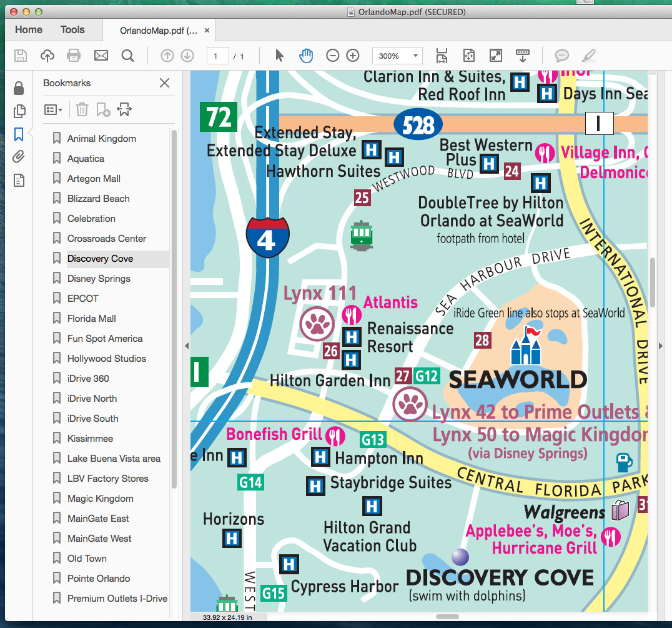Show page thumbnails panel
672x628 pixels.
(x=19, y=111)
